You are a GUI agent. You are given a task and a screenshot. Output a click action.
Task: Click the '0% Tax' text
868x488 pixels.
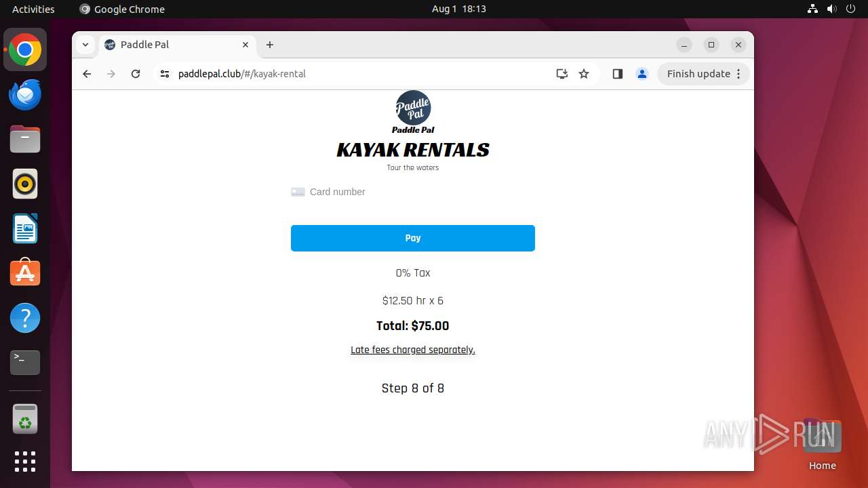click(413, 272)
